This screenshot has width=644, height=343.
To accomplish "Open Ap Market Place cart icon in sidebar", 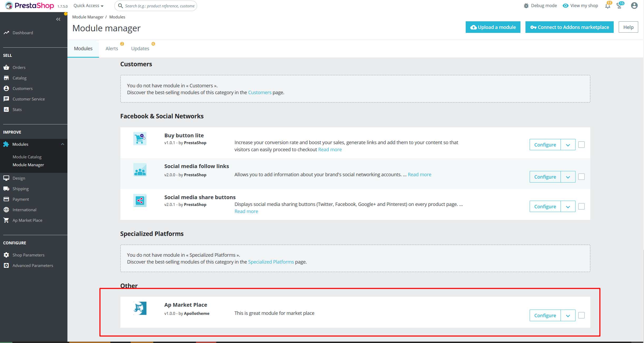I will tap(6, 220).
